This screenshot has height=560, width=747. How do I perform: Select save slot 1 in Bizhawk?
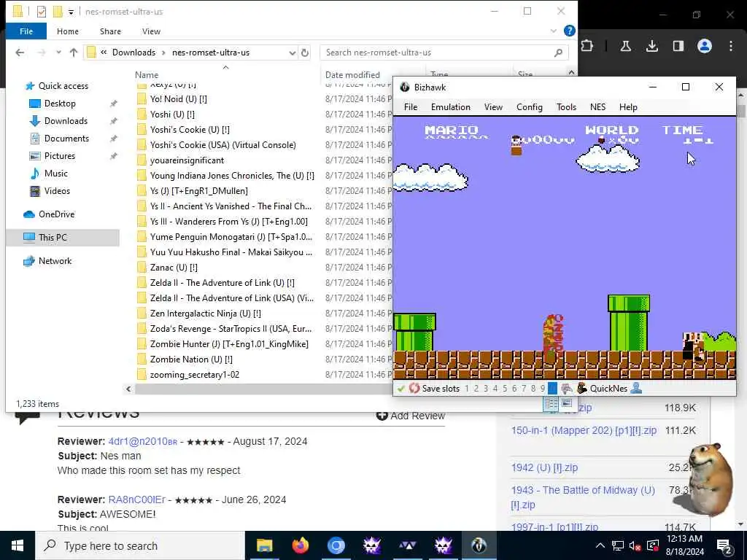click(467, 389)
